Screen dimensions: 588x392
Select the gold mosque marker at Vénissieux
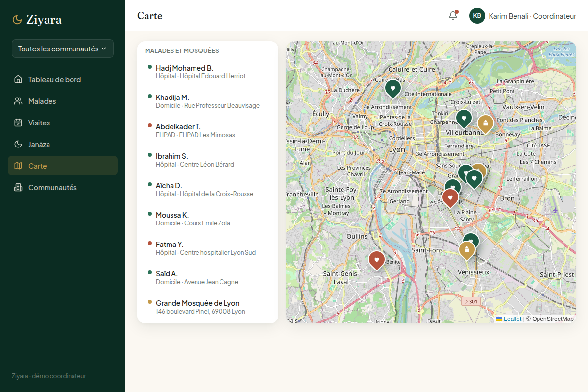coord(467,251)
